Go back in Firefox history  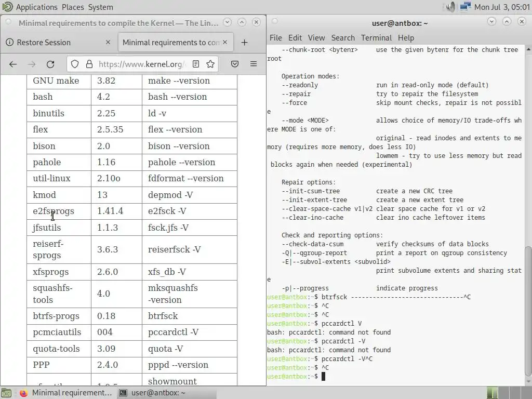pyautogui.click(x=13, y=64)
